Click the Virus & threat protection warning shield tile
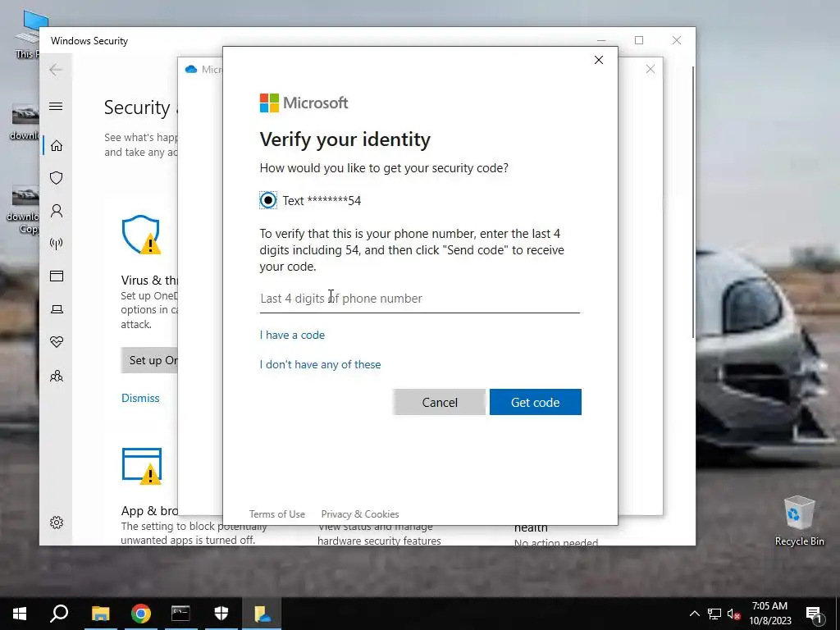This screenshot has width=840, height=630. (x=141, y=235)
